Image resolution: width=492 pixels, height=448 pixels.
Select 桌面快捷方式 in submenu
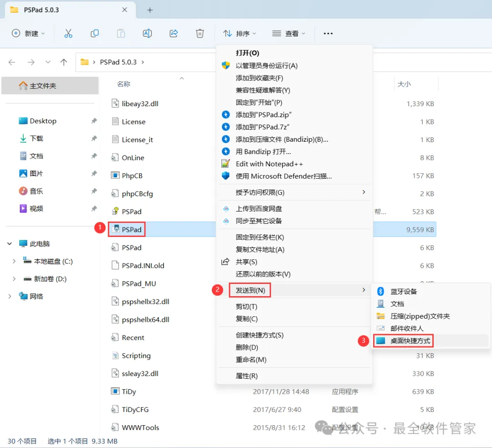430,340
